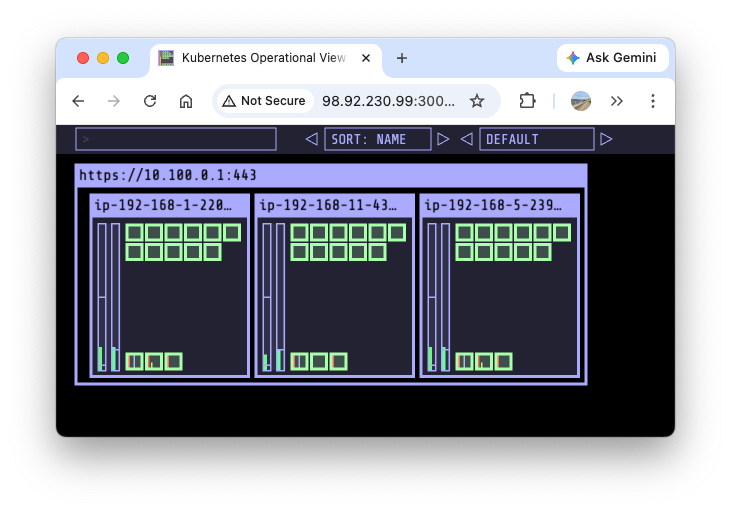
Task: Open the Extensions puzzle icon
Action: coord(527,101)
